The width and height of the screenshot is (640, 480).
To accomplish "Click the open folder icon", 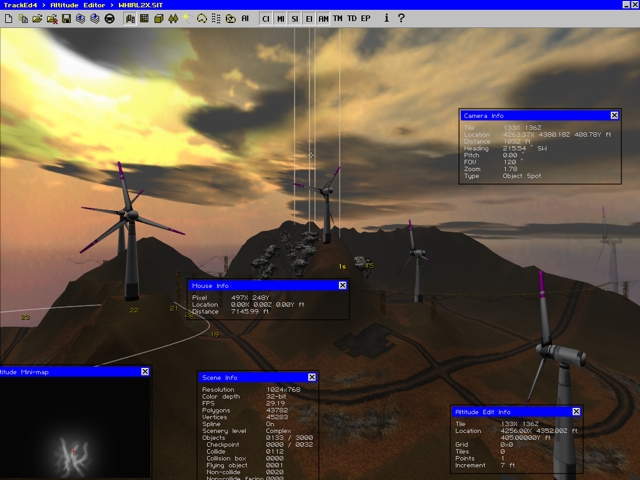I will [x=37, y=18].
